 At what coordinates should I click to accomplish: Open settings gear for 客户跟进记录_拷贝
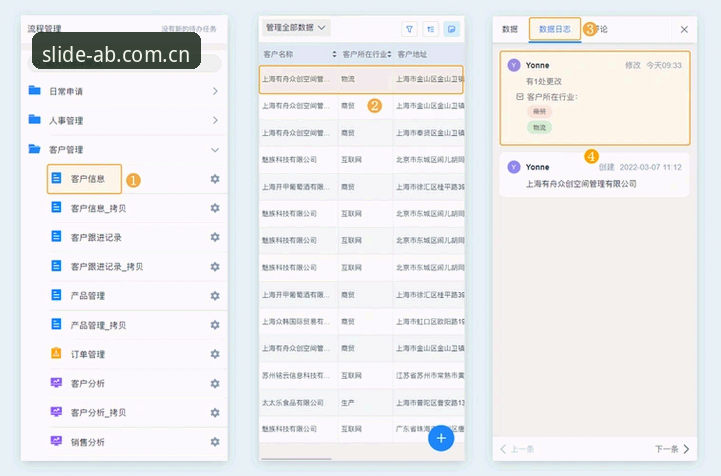pyautogui.click(x=215, y=267)
